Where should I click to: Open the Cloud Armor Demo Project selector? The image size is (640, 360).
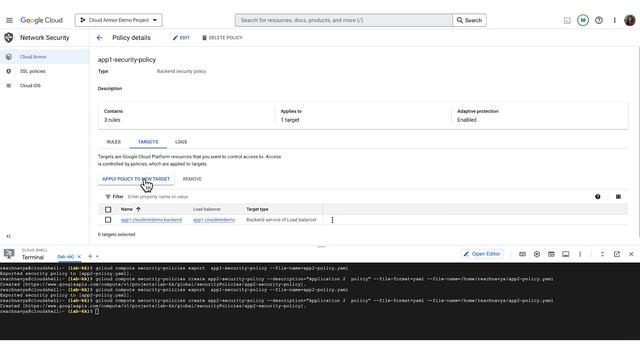[x=118, y=20]
